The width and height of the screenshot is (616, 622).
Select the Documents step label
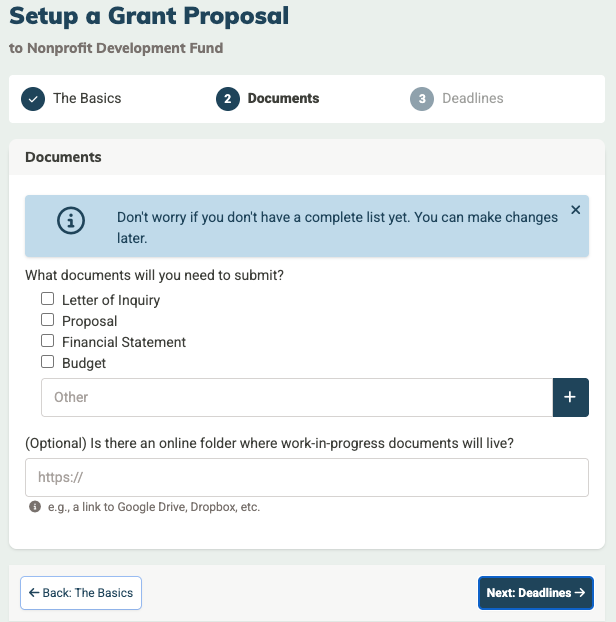(283, 98)
